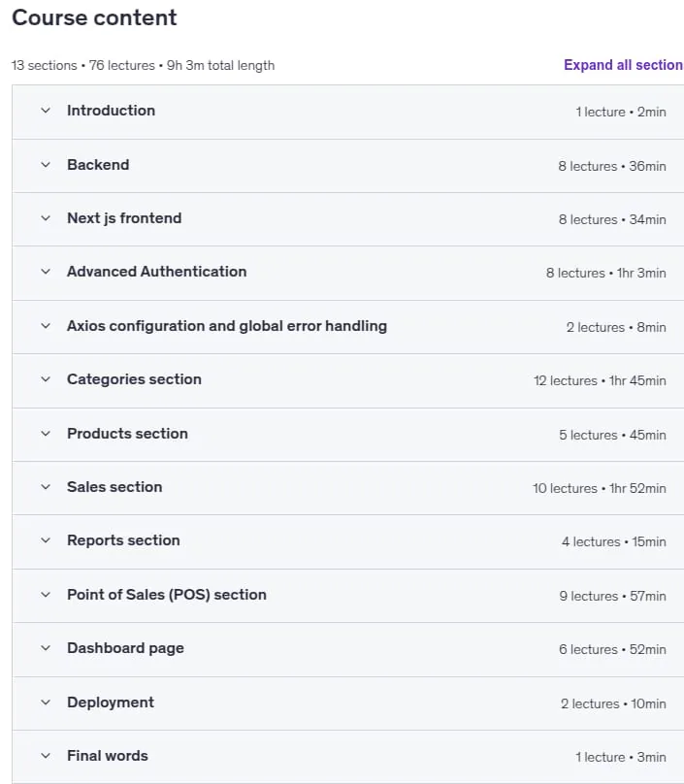684x784 pixels.
Task: Expand the Introduction section chevron
Action: [46, 111]
